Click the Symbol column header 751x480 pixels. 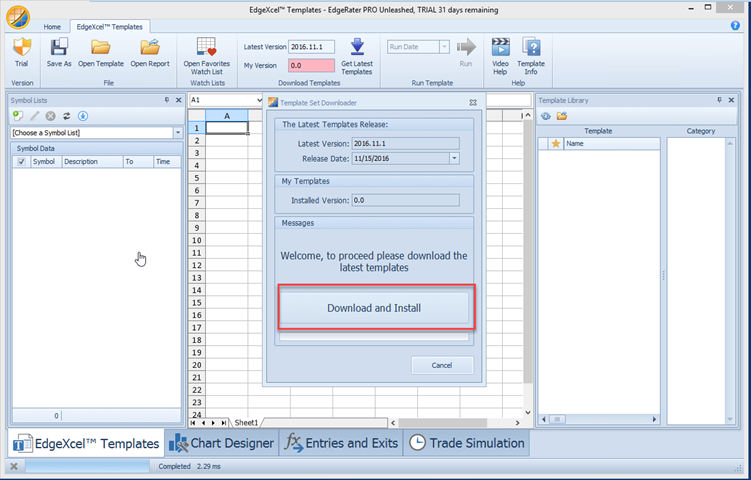click(46, 161)
